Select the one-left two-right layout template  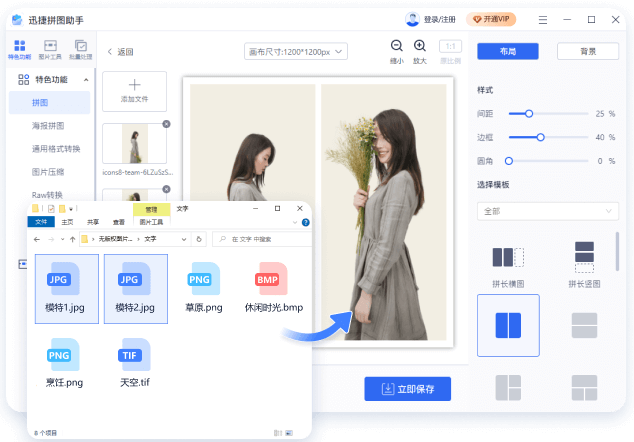tap(508, 387)
